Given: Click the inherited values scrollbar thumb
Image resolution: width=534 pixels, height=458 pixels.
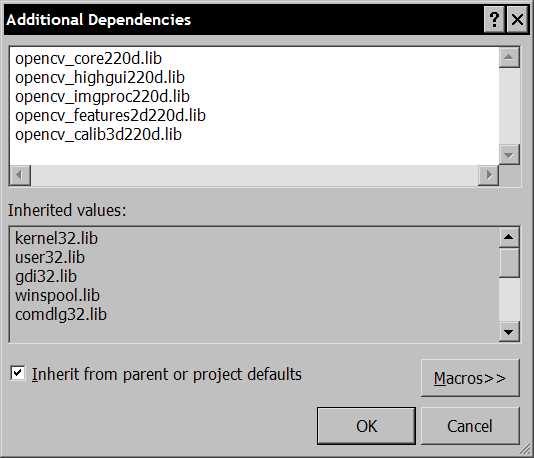Looking at the screenshot, I should click(x=509, y=263).
